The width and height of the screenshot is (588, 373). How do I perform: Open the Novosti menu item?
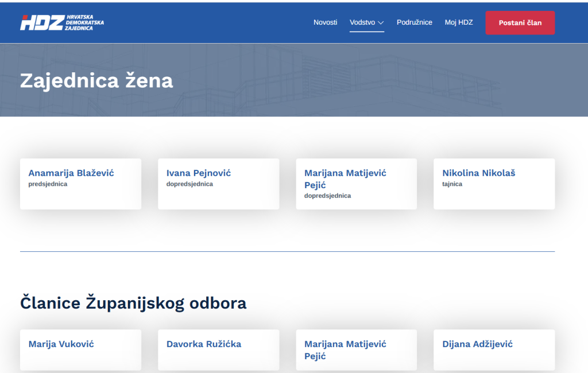coord(325,22)
